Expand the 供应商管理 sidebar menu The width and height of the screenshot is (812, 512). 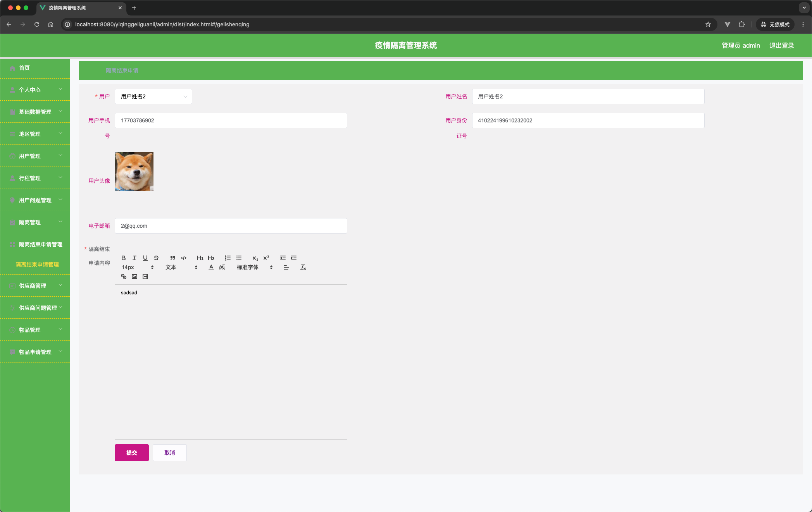point(35,286)
